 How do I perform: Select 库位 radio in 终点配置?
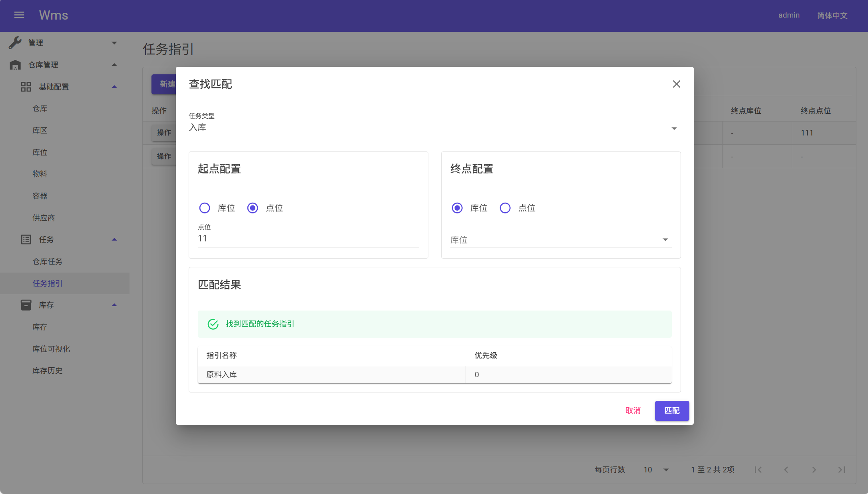(x=457, y=208)
